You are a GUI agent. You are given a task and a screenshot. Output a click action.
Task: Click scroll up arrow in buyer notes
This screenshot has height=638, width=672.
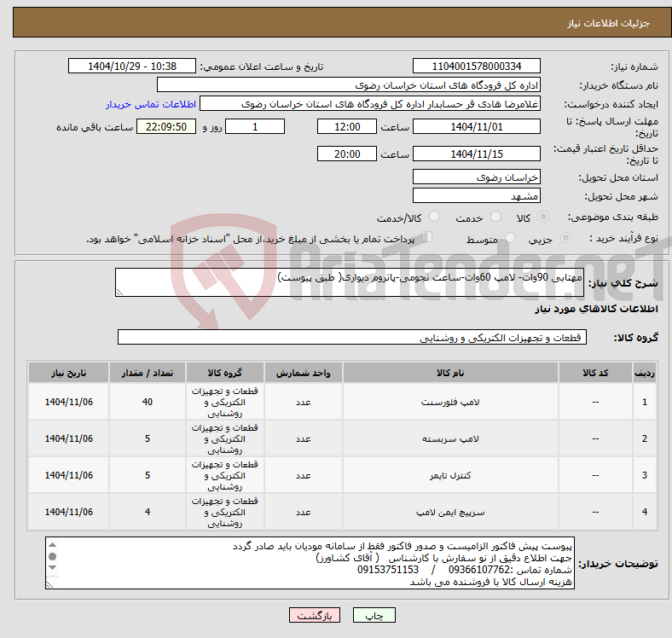52,545
